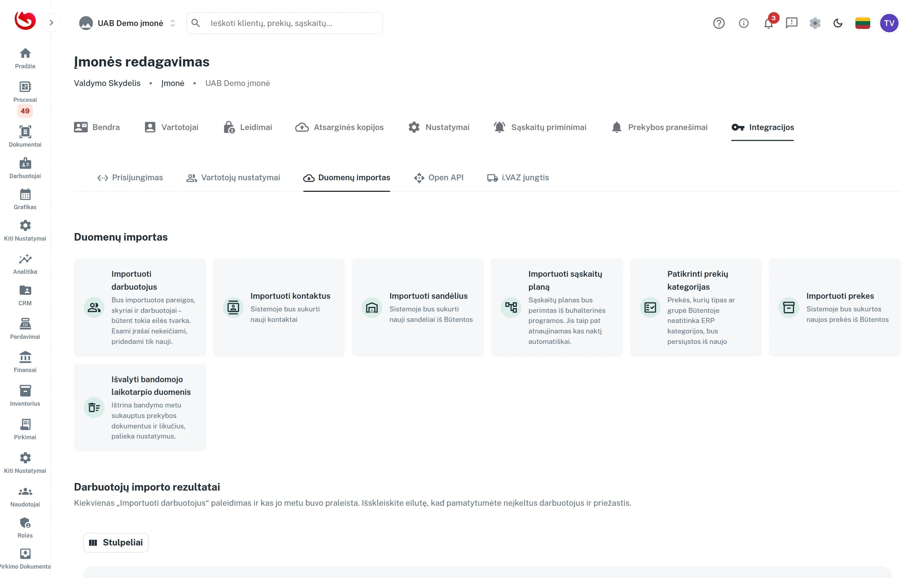Open the Stulpeliai columns button
This screenshot has width=924, height=578.
(x=116, y=543)
